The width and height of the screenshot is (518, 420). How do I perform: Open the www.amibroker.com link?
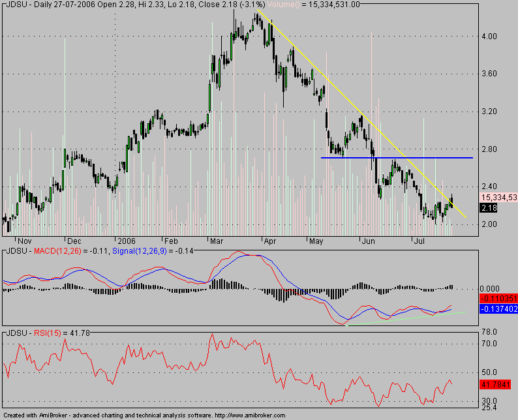[250, 415]
